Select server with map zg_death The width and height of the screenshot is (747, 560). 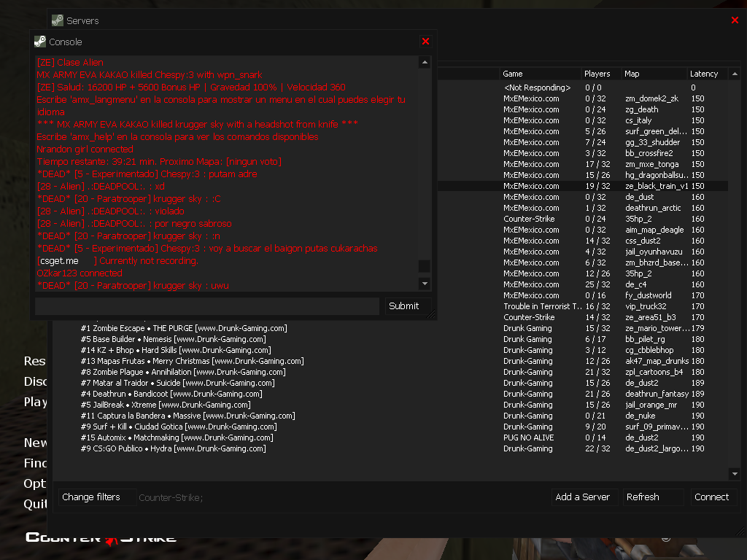582,109
